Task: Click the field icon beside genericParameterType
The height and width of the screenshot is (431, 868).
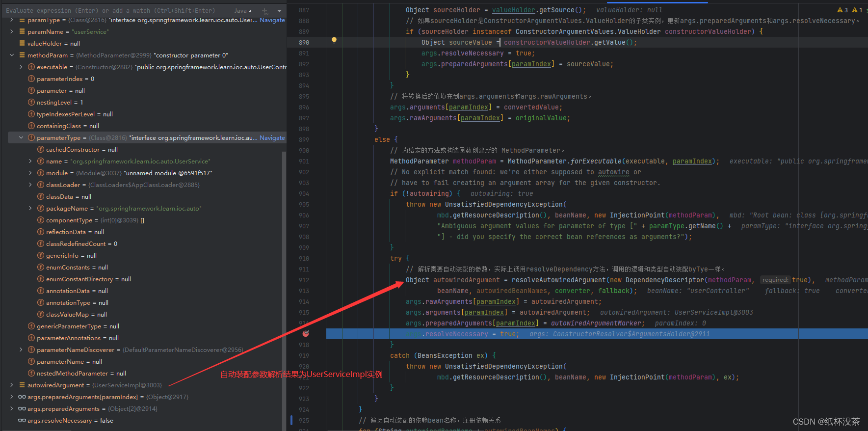Action: [x=31, y=326]
